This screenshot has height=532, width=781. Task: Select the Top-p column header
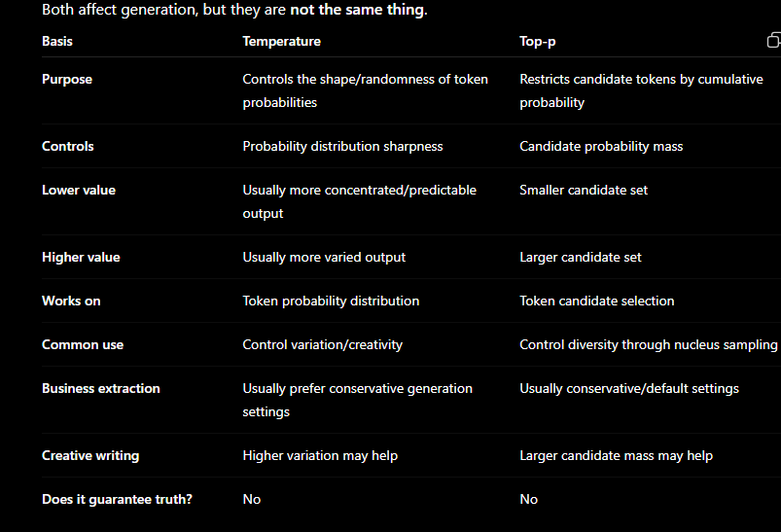tap(538, 42)
